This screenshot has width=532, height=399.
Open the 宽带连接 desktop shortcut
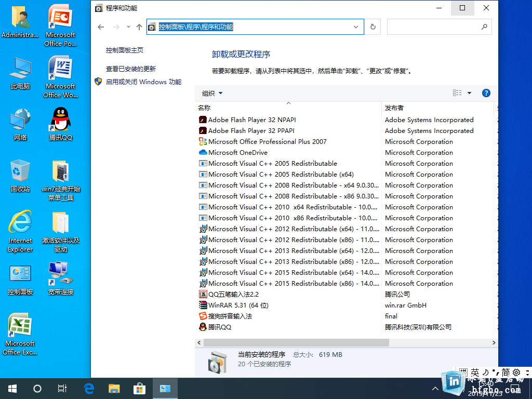pos(60,278)
